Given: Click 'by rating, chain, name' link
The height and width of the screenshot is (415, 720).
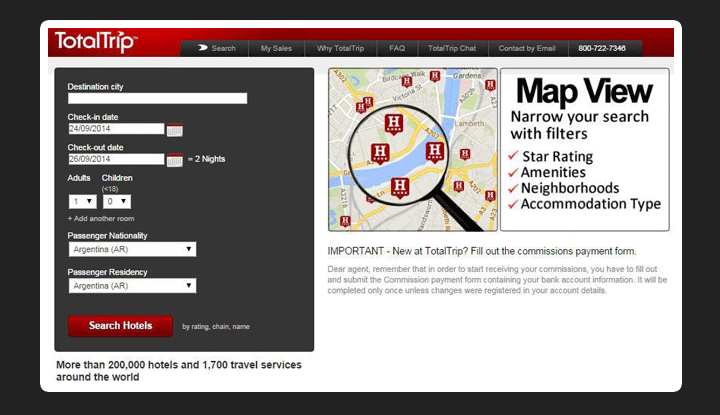Looking at the screenshot, I should click(x=216, y=326).
